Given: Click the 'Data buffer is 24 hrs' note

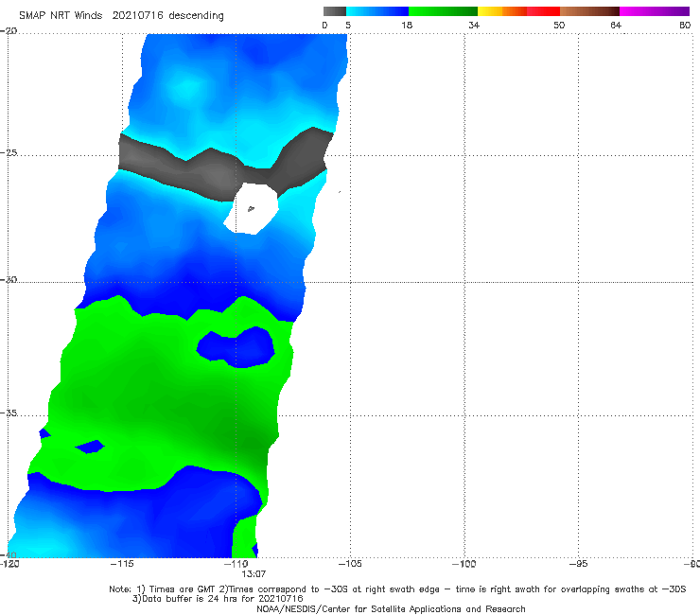Looking at the screenshot, I should pos(218,599).
